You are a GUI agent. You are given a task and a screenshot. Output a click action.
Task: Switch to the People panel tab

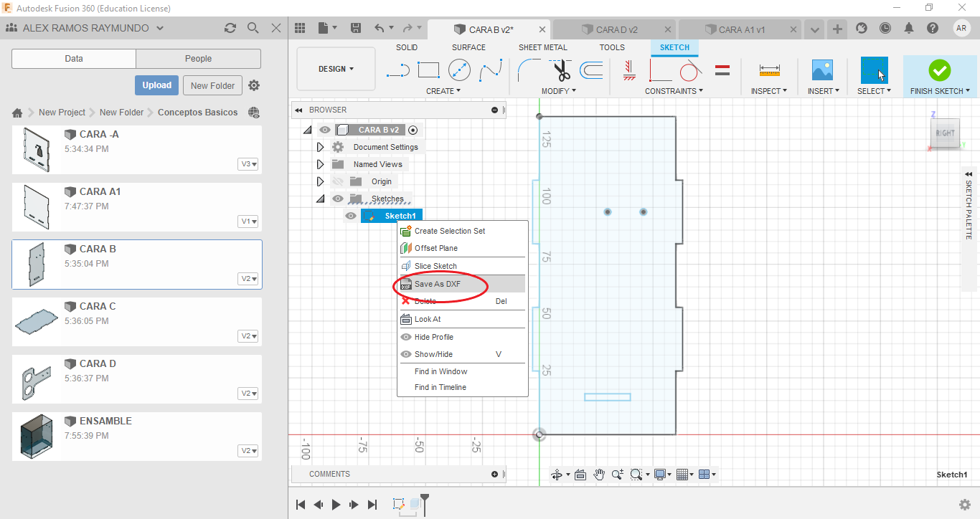coord(198,59)
